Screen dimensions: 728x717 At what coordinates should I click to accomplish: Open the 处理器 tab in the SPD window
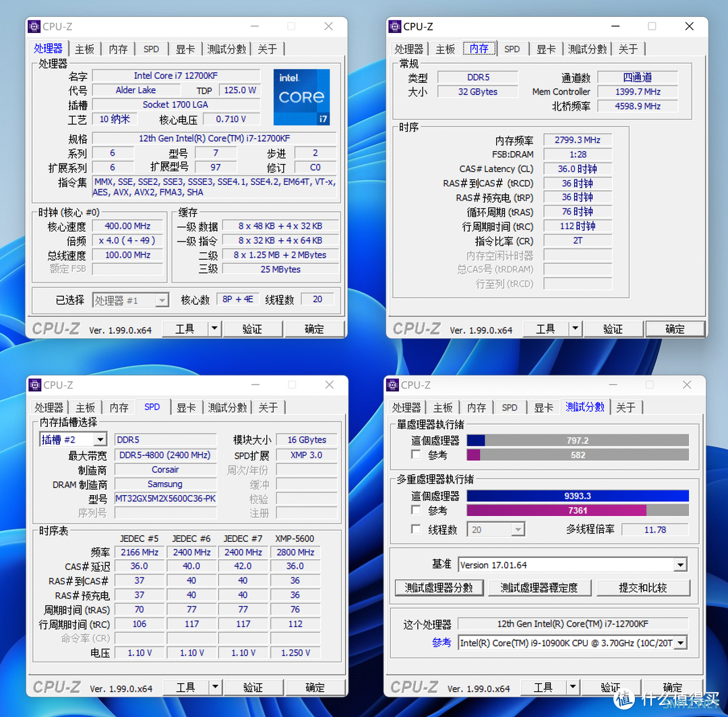49,407
